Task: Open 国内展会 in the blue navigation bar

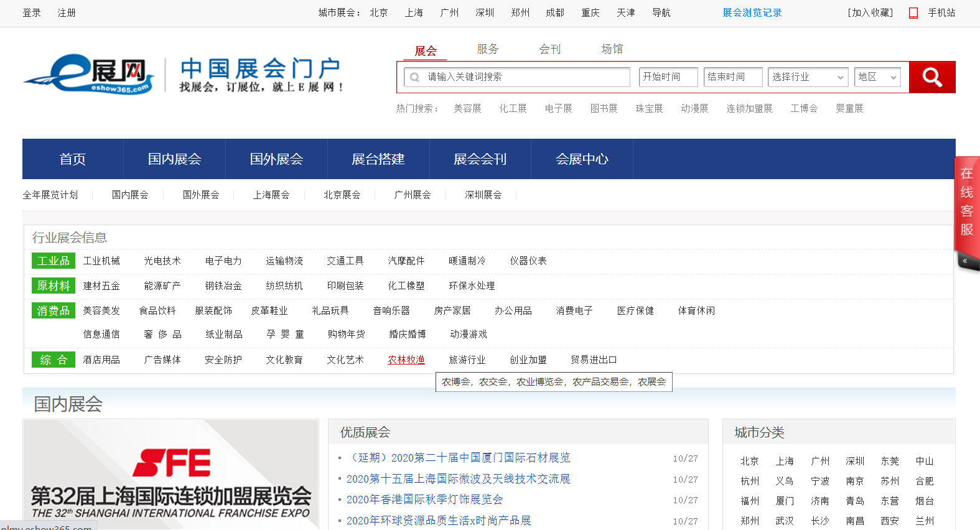Action: pos(175,159)
